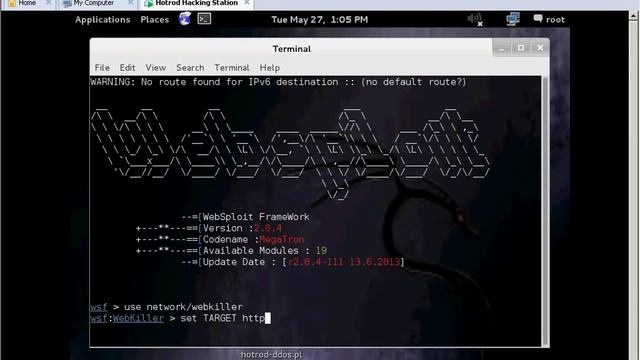This screenshot has height=360, width=640.
Task: Click the Terminal vertical scrollbar
Action: 545,211
